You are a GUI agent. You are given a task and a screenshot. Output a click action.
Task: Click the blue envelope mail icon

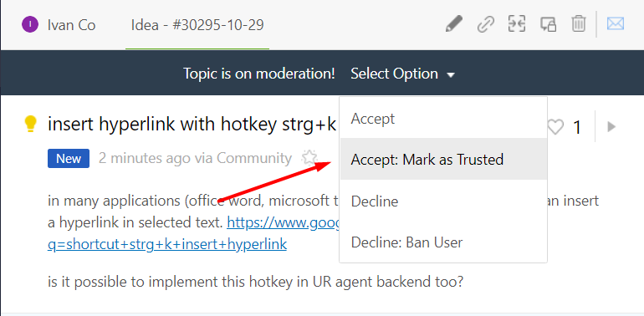[x=616, y=24]
